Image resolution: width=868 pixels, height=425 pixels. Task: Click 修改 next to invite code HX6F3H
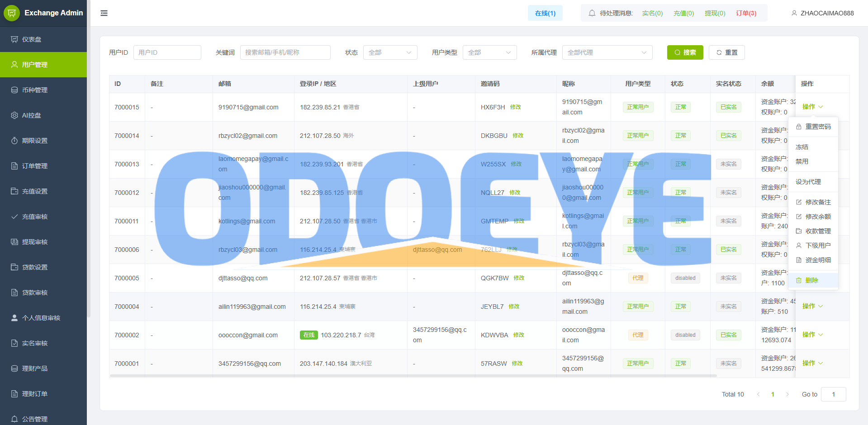(x=515, y=107)
